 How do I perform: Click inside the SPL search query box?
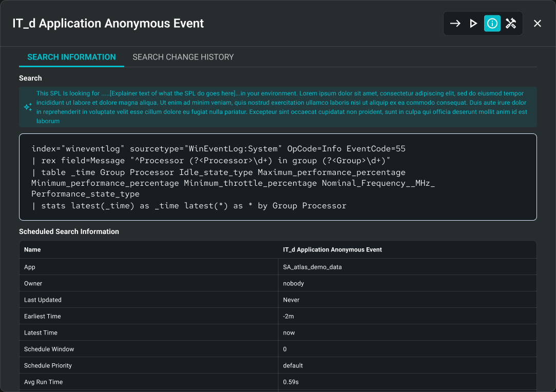(278, 177)
